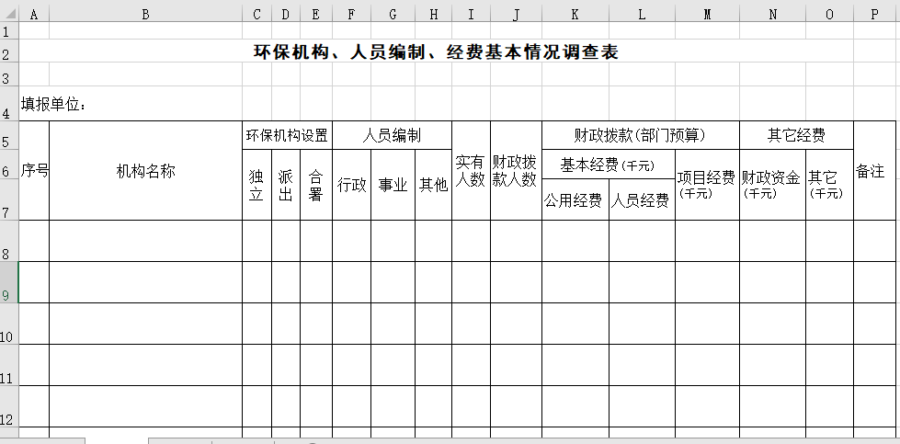The height and width of the screenshot is (444, 900).
Task: Click the 项目经费 header cell
Action: [x=707, y=183]
